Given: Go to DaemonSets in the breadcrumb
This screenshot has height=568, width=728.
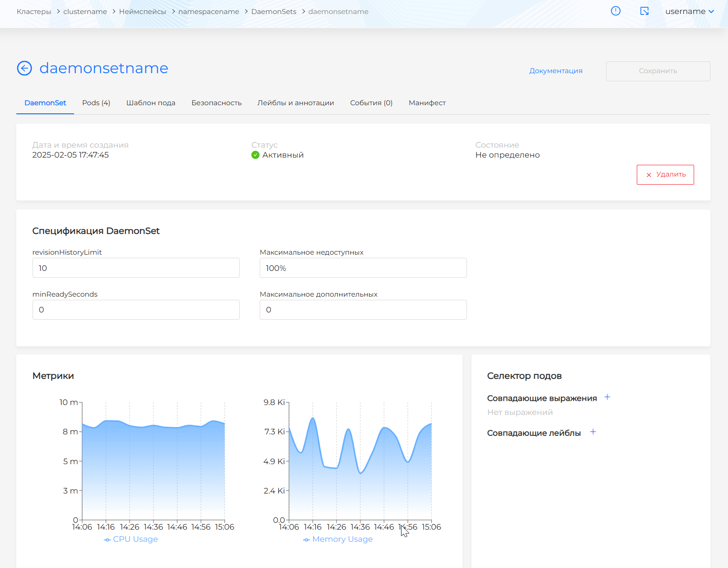Looking at the screenshot, I should 274,12.
